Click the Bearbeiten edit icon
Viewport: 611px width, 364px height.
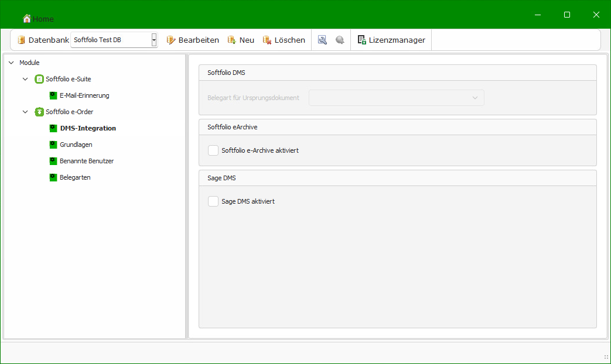click(170, 40)
